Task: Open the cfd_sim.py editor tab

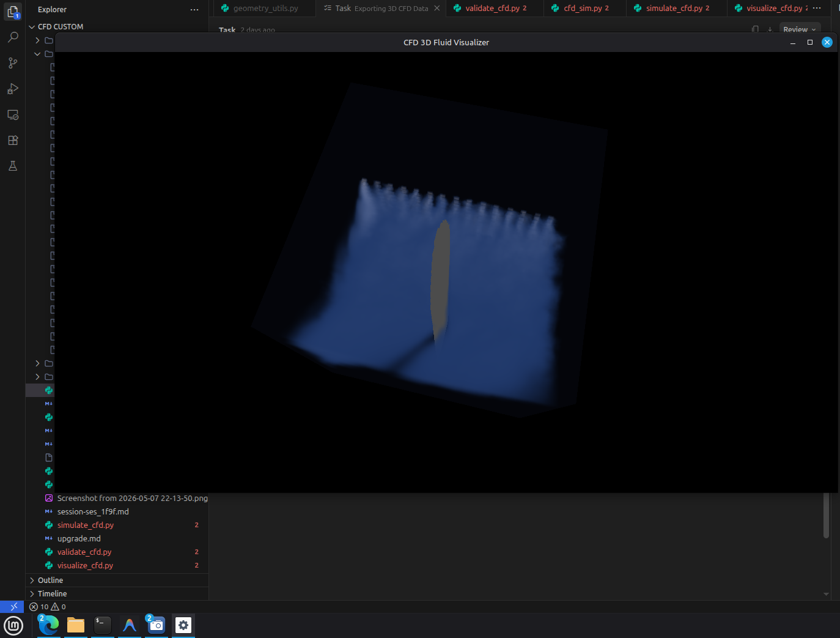Action: pyautogui.click(x=586, y=8)
